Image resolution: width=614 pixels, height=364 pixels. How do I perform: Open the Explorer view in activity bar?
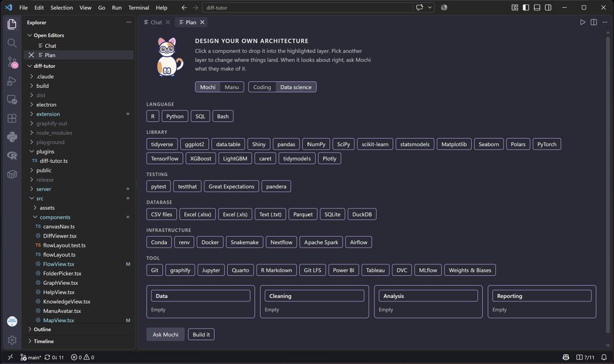(x=12, y=24)
